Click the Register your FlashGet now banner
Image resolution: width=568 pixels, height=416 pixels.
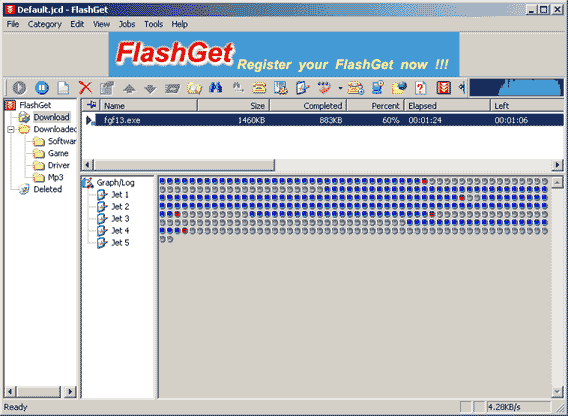[284, 54]
